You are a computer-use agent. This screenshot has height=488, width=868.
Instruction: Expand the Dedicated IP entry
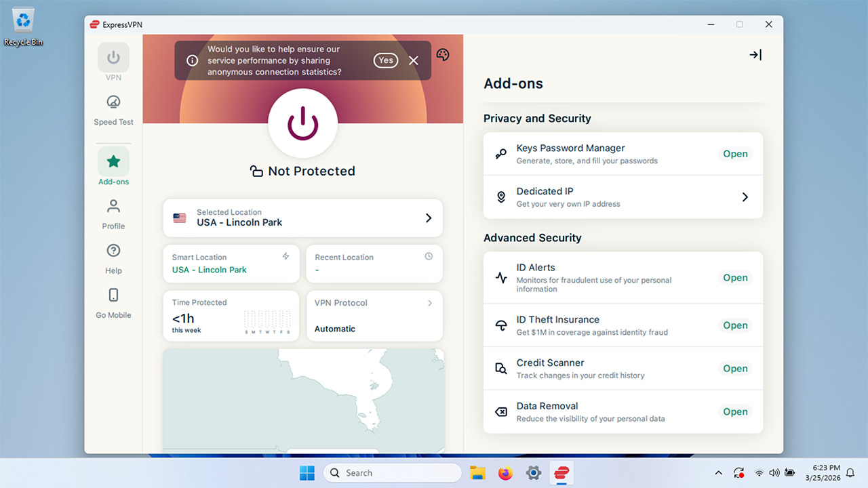(x=745, y=197)
